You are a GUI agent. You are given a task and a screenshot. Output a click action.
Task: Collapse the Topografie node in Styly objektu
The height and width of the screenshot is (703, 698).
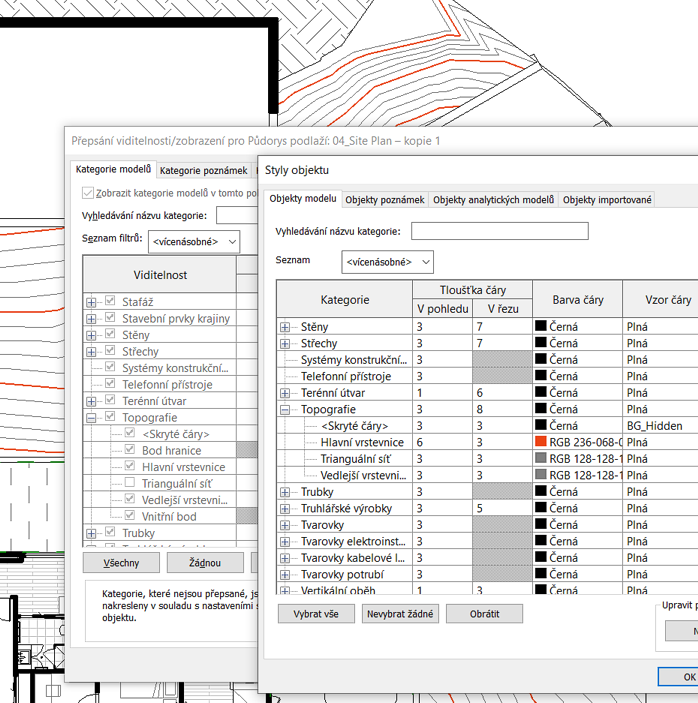285,409
